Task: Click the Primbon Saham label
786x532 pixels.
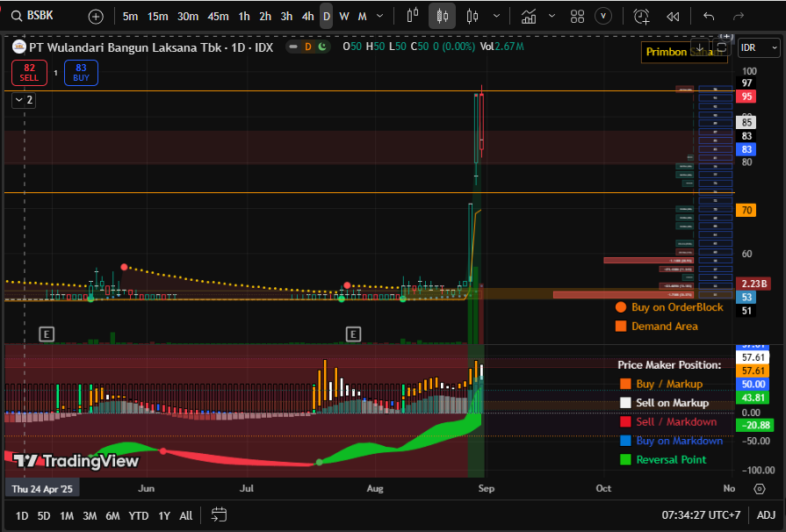Action: (684, 52)
